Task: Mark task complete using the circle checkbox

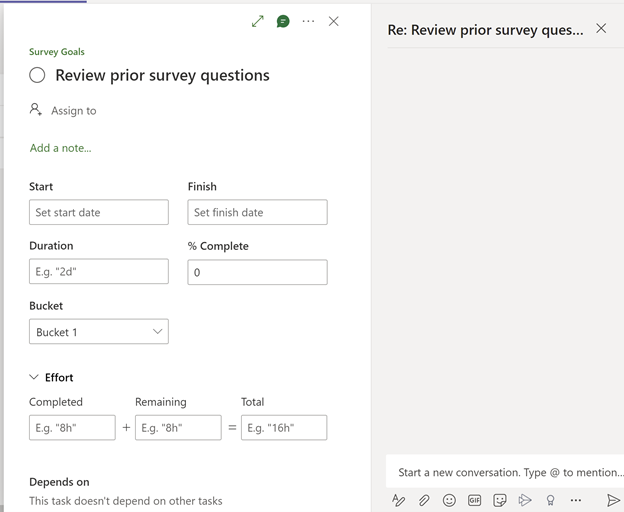Action: pyautogui.click(x=38, y=75)
